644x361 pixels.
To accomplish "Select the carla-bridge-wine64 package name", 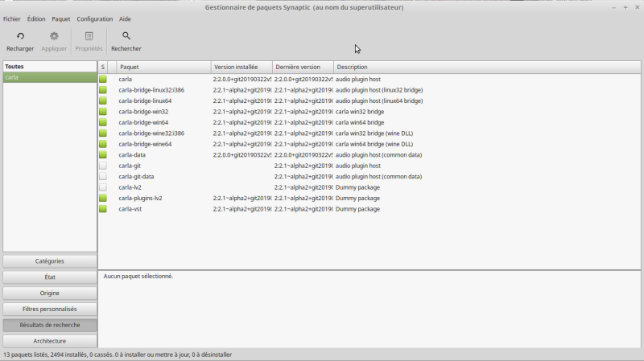I will (145, 144).
